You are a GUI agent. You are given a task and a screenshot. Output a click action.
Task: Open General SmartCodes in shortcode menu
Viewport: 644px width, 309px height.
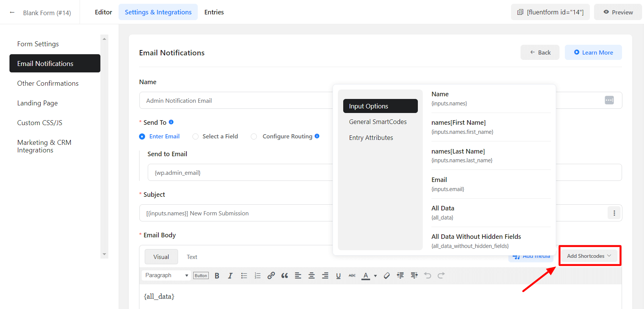(378, 122)
